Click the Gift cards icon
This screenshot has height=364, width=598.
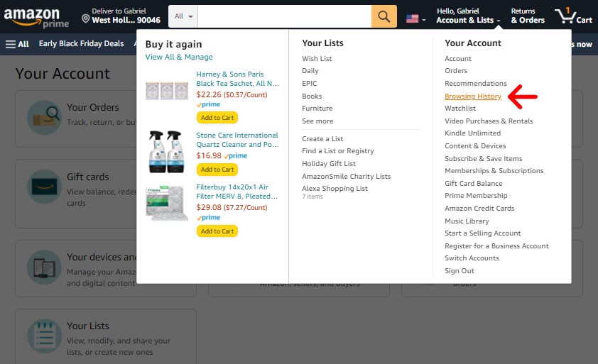tap(45, 187)
